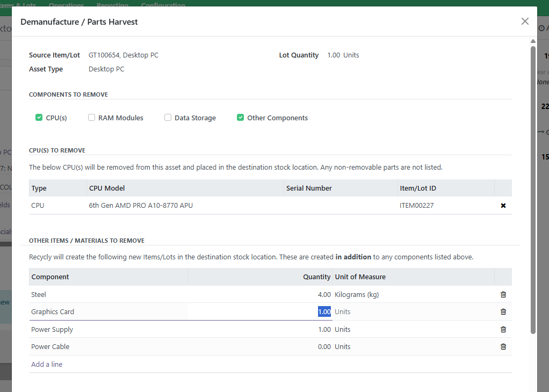549x392 pixels.
Task: Click the dialog's vertical scrollbar
Action: click(533, 188)
